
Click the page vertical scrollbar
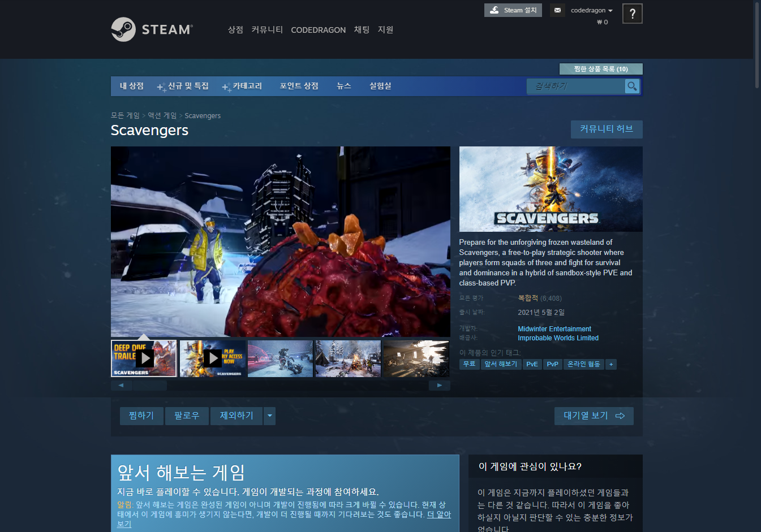coord(757,45)
